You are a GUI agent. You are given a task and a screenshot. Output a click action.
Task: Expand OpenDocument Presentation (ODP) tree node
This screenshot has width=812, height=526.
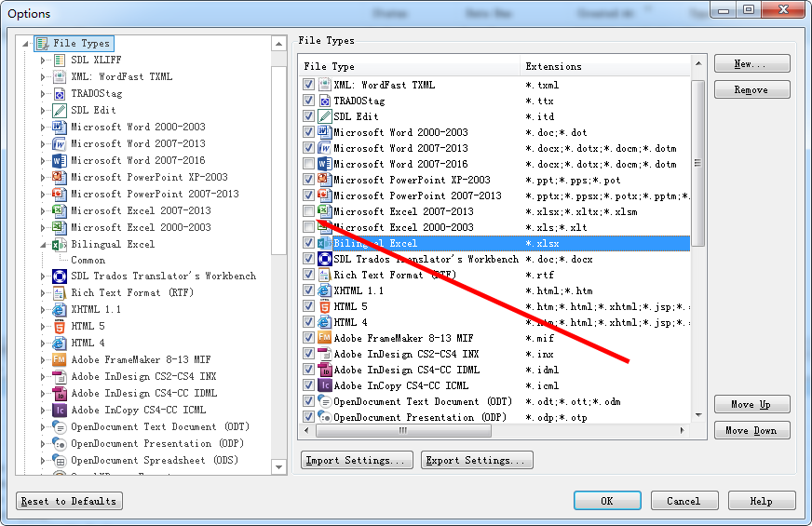[43, 444]
